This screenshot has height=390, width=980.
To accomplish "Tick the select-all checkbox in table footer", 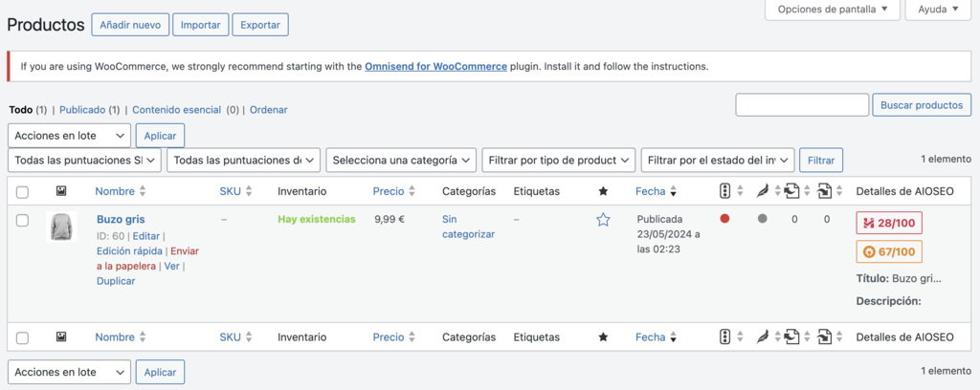I will click(x=23, y=338).
